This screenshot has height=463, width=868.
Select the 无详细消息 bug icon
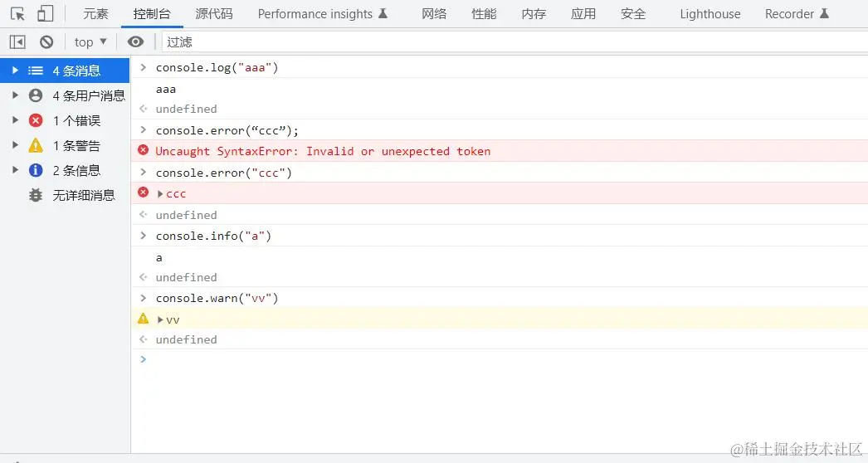[36, 195]
